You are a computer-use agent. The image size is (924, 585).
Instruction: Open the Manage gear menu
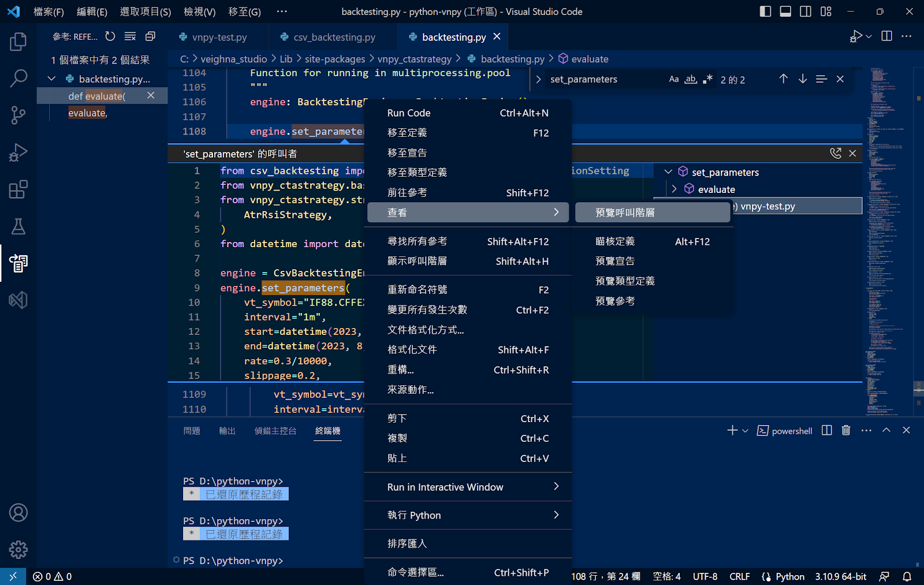(18, 550)
